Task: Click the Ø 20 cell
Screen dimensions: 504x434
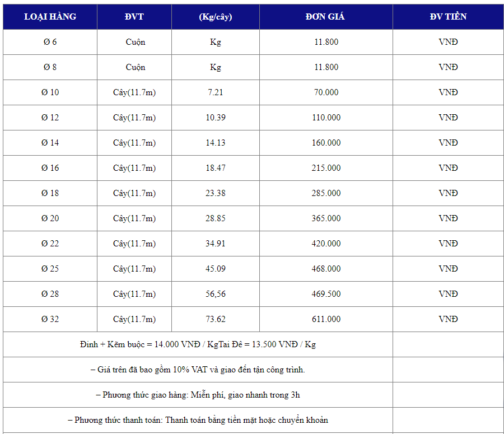Action: 50,218
